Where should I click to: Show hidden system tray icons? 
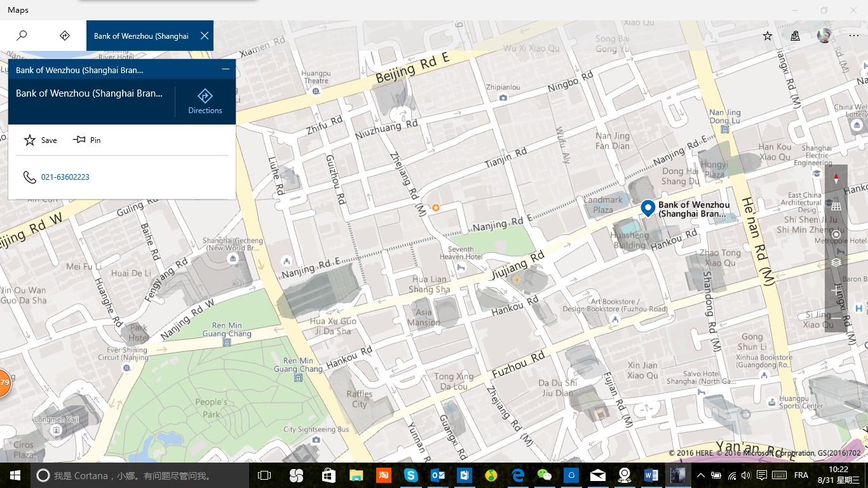[x=701, y=475]
